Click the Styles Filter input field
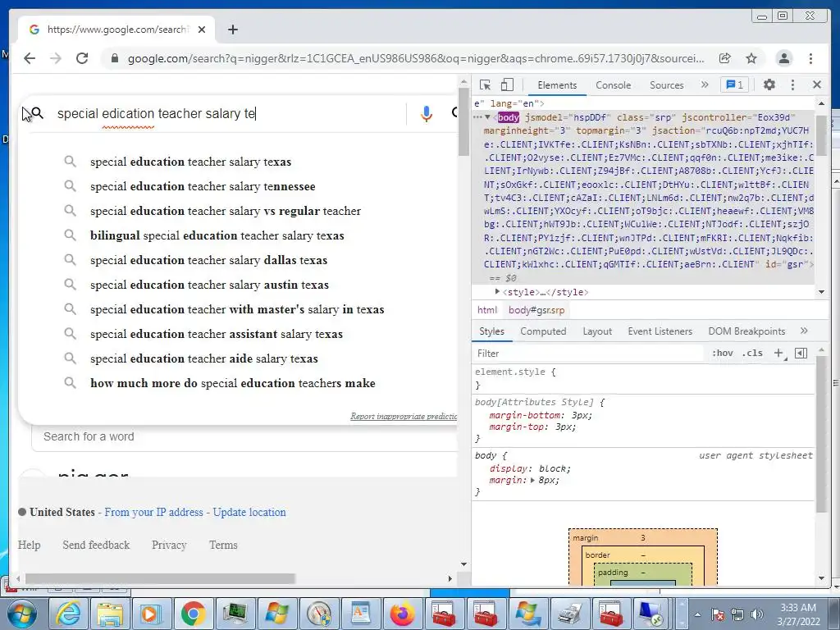The height and width of the screenshot is (630, 840). click(x=588, y=354)
